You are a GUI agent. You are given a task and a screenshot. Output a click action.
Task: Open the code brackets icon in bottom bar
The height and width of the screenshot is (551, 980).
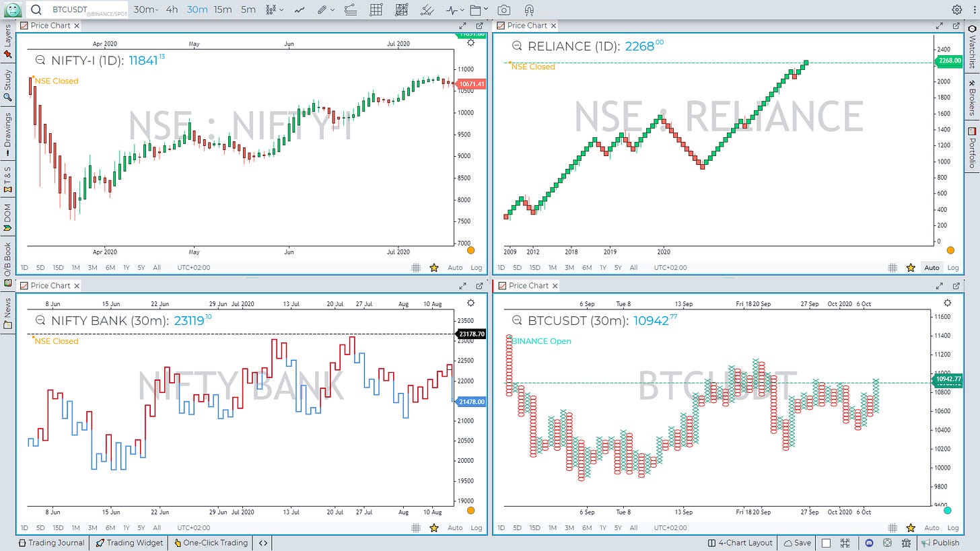(263, 543)
